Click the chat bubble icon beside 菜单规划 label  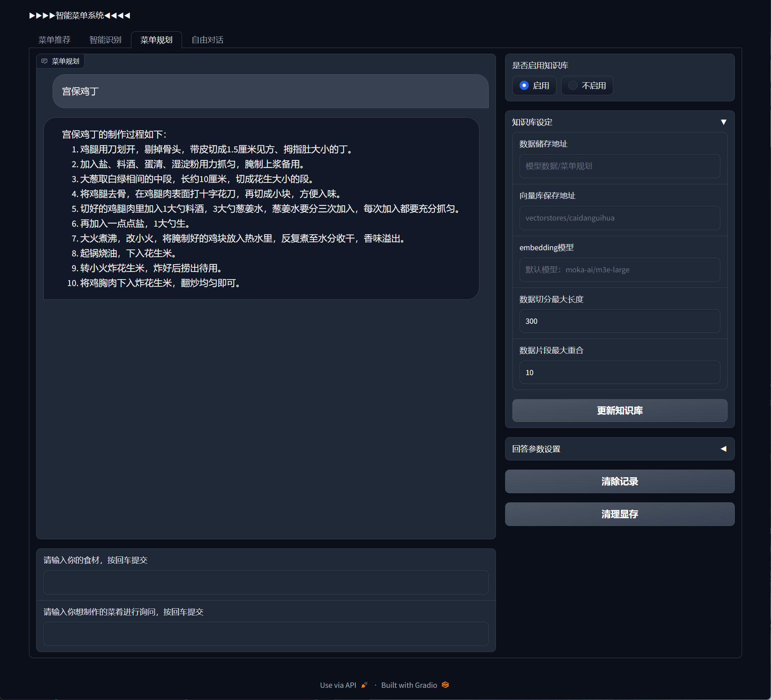click(x=44, y=61)
